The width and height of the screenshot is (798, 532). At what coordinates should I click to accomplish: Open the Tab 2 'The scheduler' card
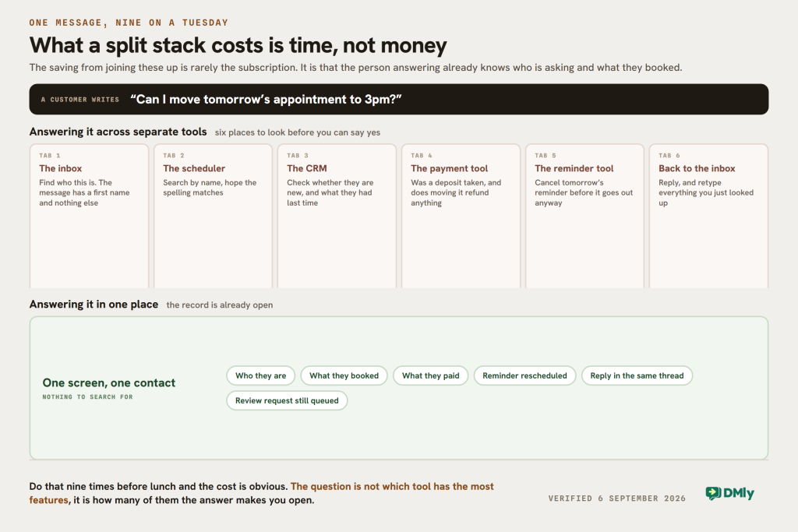(x=214, y=217)
